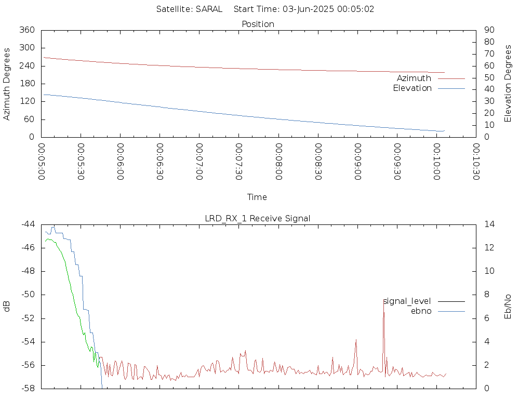The width and height of the screenshot is (532, 399).
Task: Click the 12 tick on Eb/No axis
Action: pyautogui.click(x=489, y=248)
